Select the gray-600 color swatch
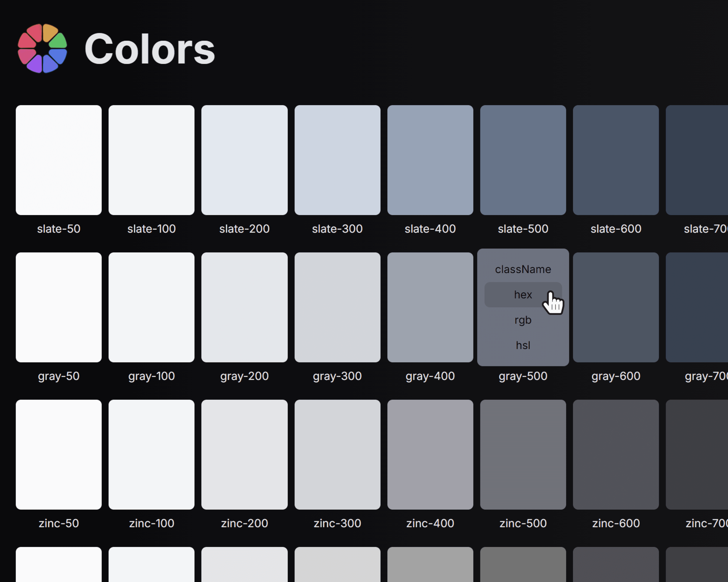728x582 pixels. (x=616, y=307)
